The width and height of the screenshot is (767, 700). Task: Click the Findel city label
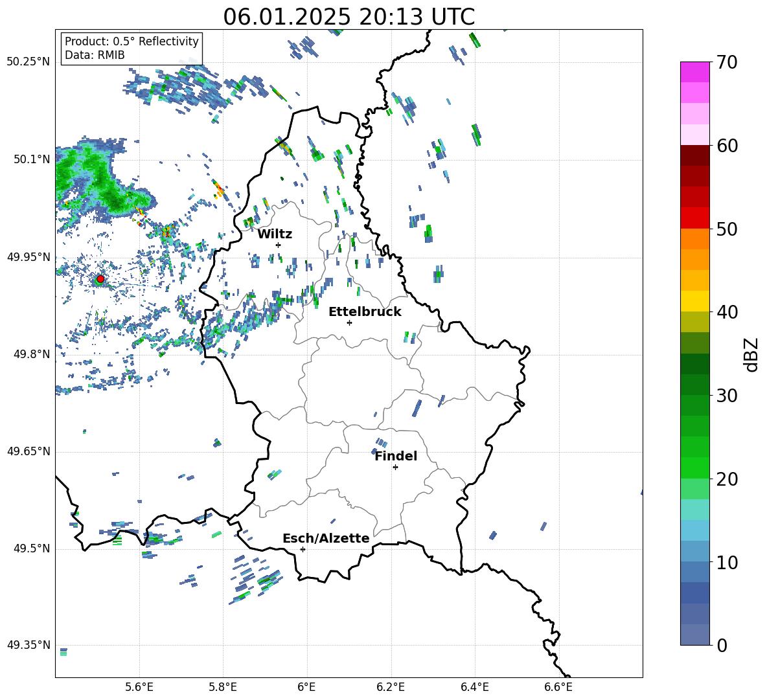(x=396, y=456)
